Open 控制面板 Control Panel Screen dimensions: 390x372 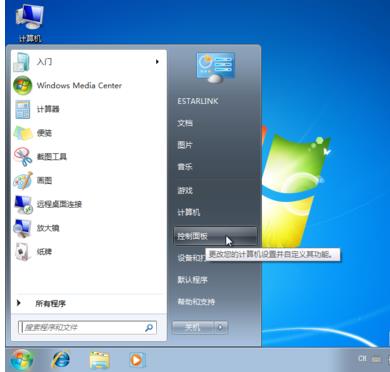click(215, 236)
